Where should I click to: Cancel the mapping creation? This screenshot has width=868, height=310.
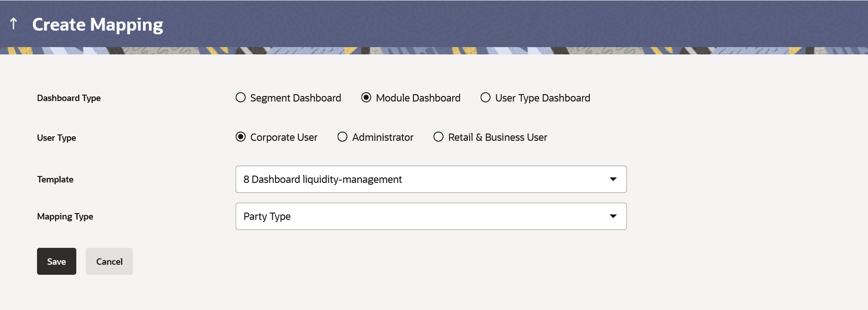pyautogui.click(x=109, y=262)
